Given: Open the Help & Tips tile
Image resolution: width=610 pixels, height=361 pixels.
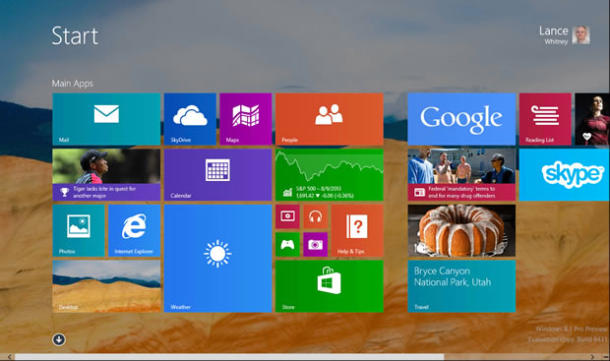Looking at the screenshot, I should (357, 231).
